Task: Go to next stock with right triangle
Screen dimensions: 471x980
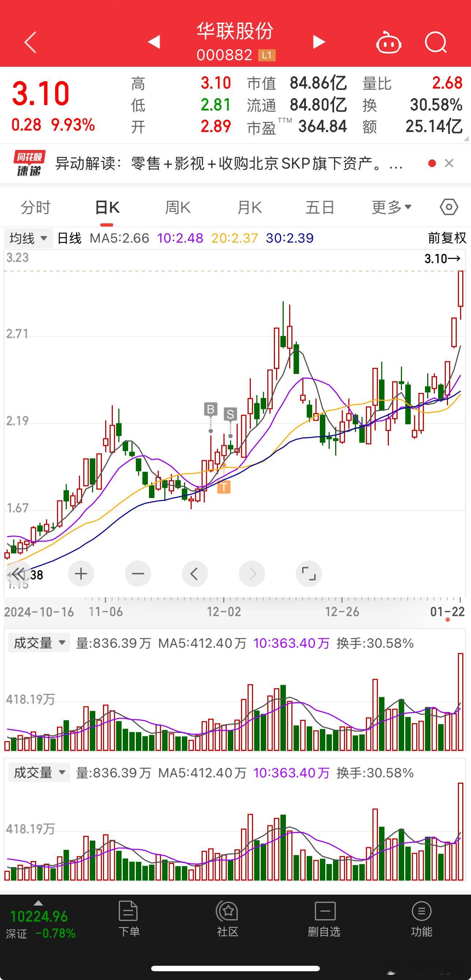Action: pyautogui.click(x=319, y=42)
